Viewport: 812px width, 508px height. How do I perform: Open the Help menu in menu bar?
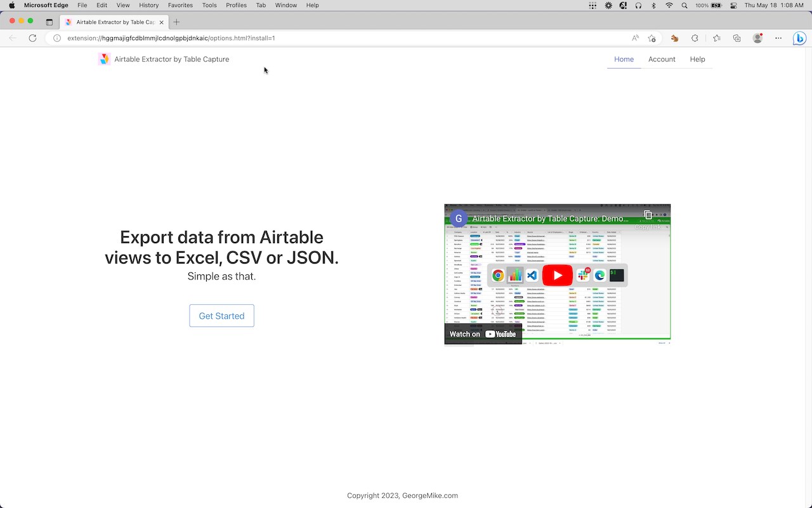[x=313, y=5]
